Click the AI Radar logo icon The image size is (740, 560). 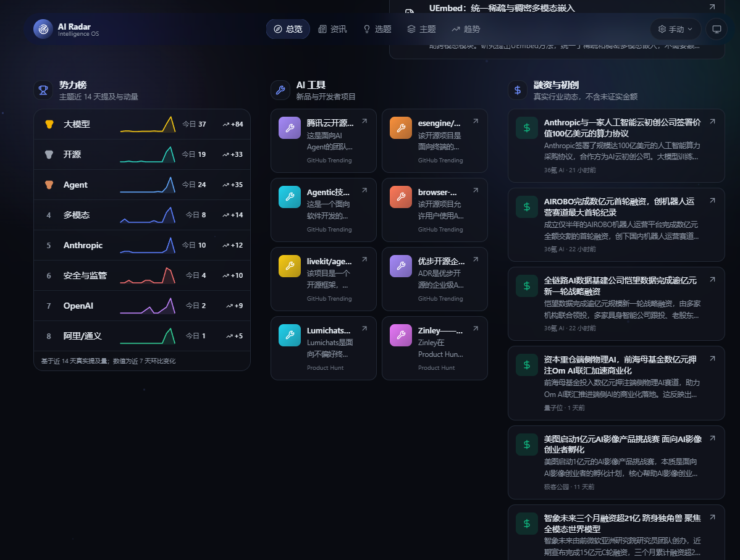point(43,29)
